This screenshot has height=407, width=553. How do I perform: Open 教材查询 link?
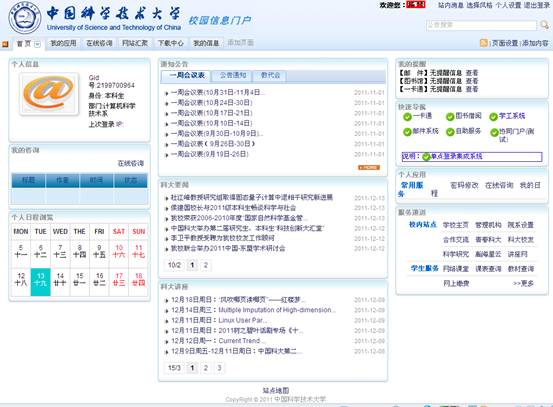[521, 269]
